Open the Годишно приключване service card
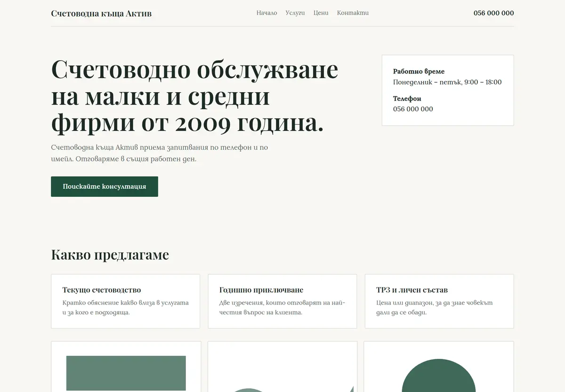Image resolution: width=565 pixels, height=392 pixels. [x=282, y=301]
